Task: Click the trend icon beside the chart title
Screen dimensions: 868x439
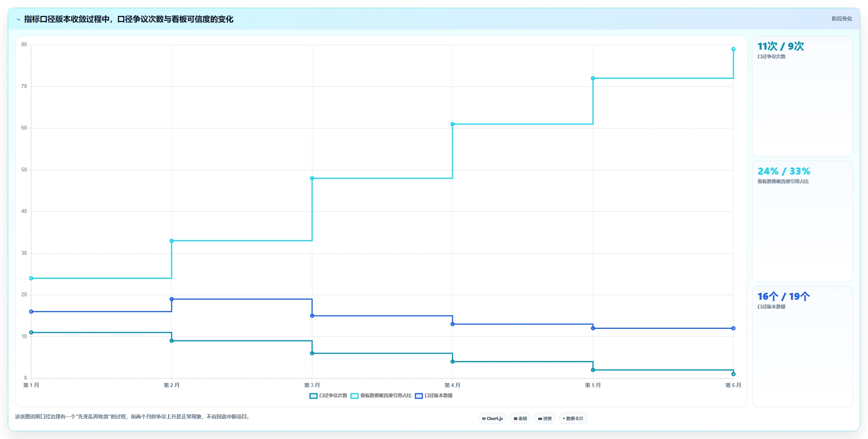Action: 18,19
